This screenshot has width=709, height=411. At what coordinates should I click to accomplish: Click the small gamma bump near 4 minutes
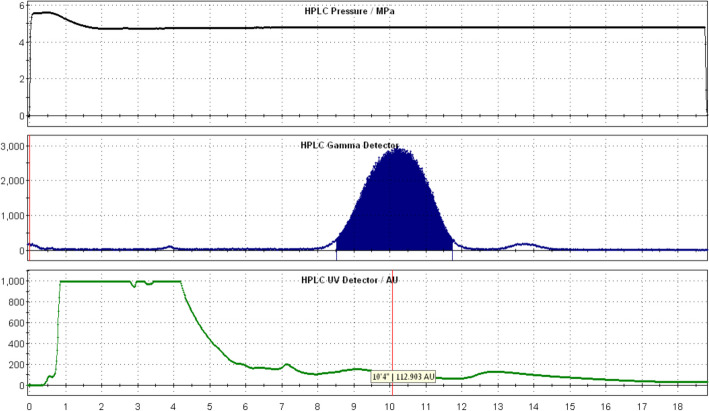click(x=170, y=246)
